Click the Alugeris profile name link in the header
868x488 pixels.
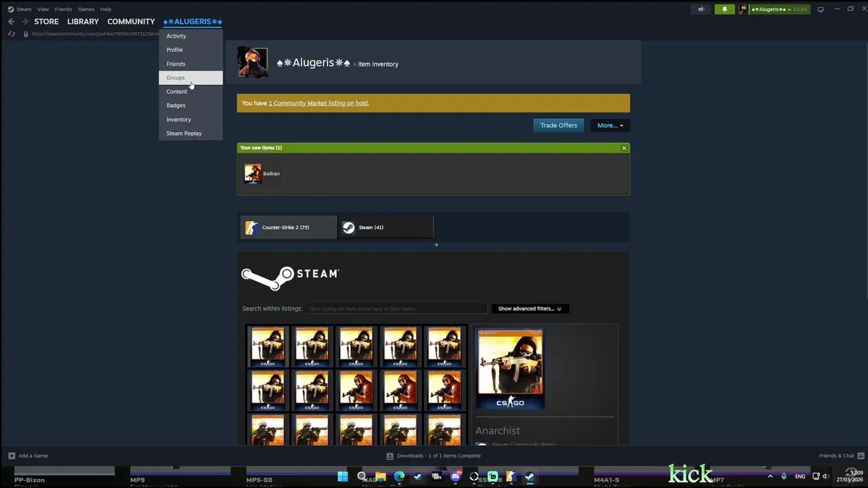pos(313,63)
